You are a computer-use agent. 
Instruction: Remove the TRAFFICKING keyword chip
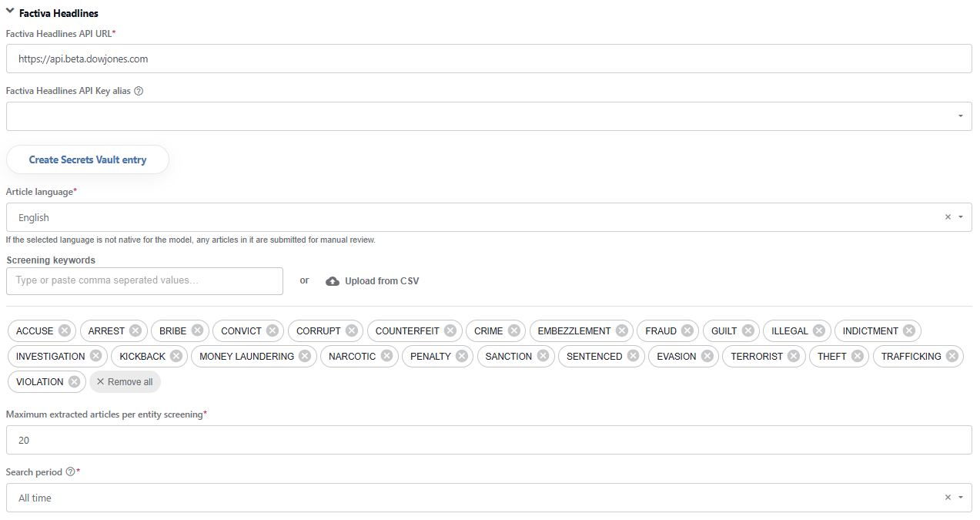952,356
